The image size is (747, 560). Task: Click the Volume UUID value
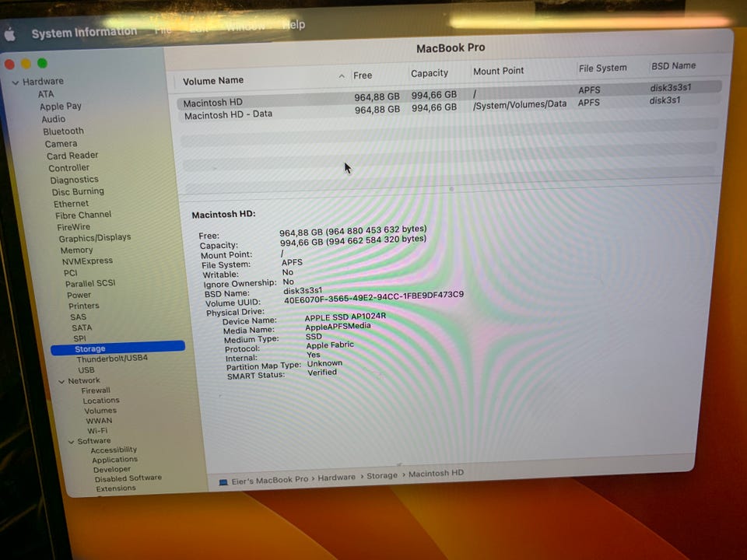point(373,297)
